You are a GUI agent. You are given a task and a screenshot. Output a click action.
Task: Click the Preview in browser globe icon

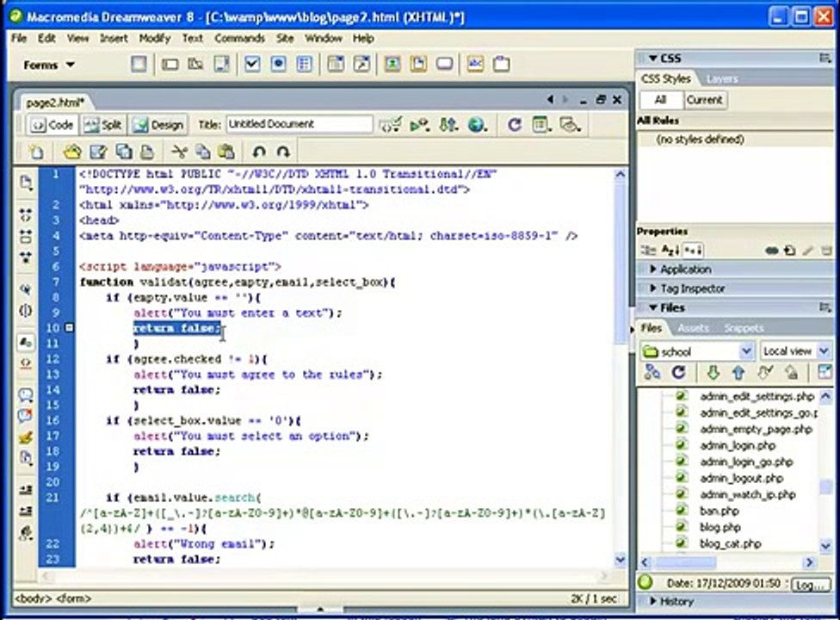click(477, 125)
